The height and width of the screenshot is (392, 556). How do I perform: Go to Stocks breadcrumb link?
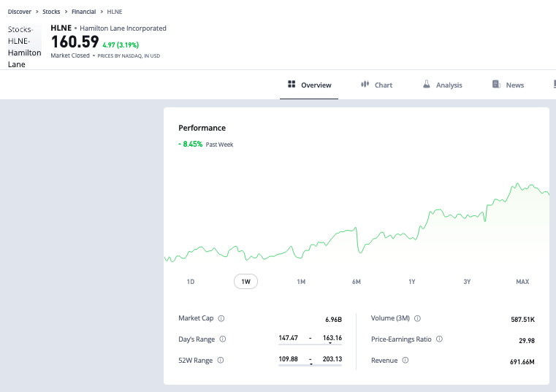tap(51, 12)
